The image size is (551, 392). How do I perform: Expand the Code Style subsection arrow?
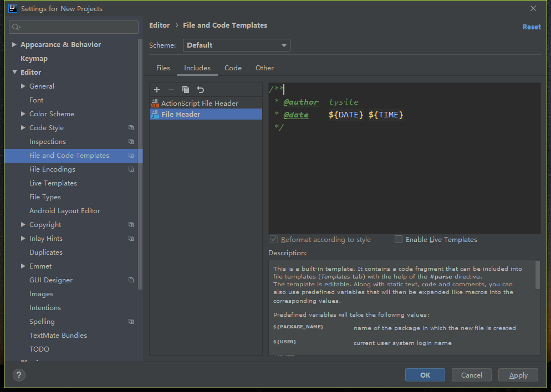[x=23, y=128]
